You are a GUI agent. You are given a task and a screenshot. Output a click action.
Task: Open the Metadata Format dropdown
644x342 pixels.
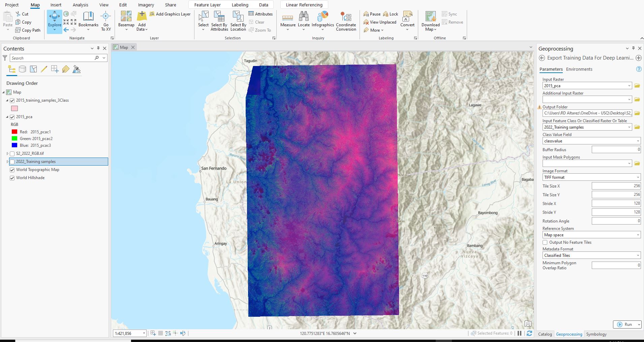638,255
